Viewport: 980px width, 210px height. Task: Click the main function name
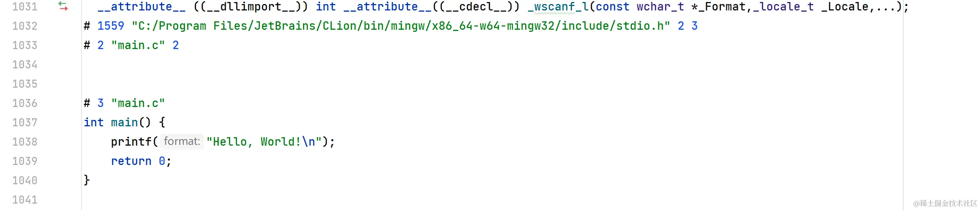pos(124,122)
